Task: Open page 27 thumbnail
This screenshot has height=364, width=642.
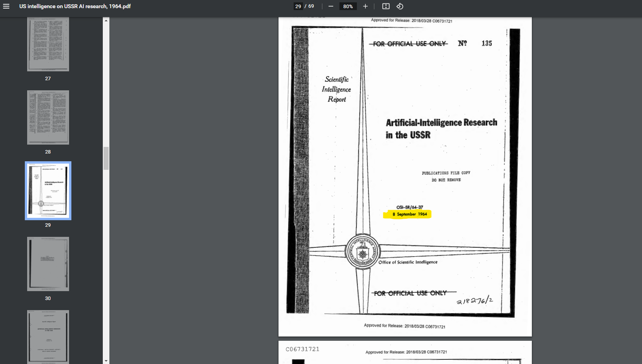Action: [x=48, y=44]
